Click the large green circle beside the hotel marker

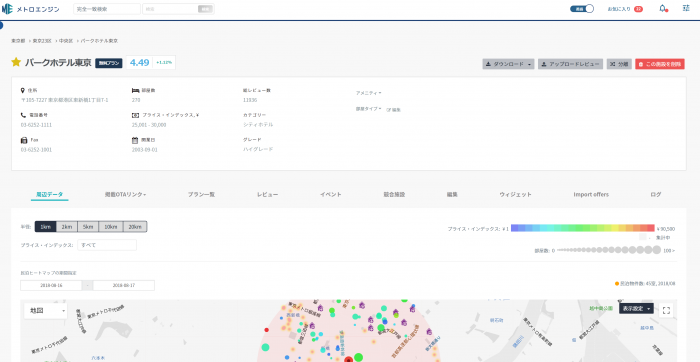pos(358,358)
